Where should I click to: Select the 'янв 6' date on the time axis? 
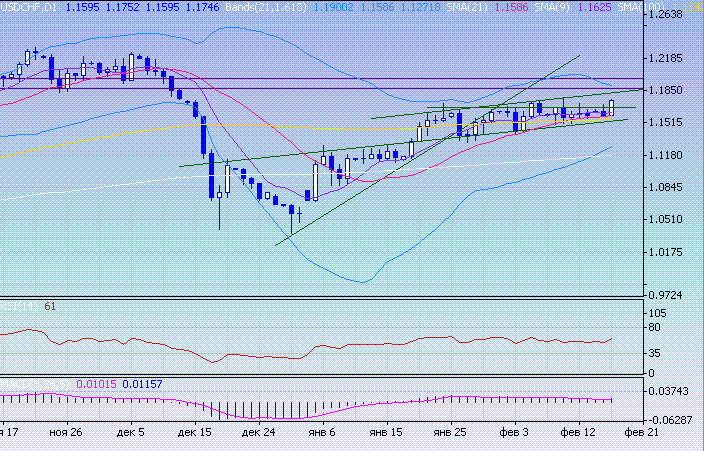(322, 433)
